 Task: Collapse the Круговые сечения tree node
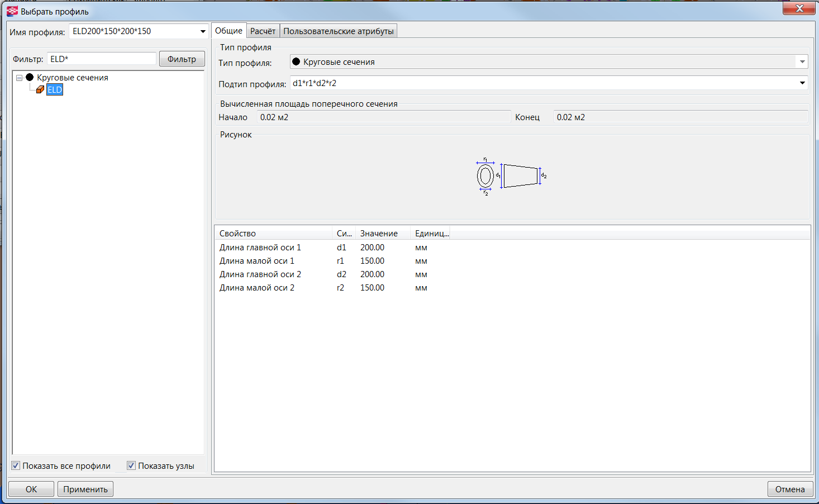click(x=19, y=78)
